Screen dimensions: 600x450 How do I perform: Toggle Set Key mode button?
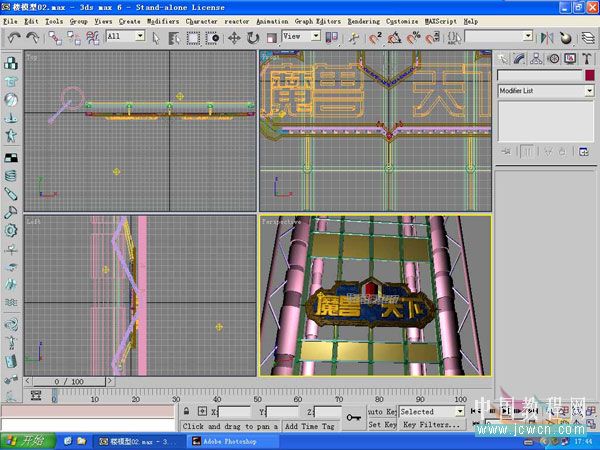coord(381,425)
